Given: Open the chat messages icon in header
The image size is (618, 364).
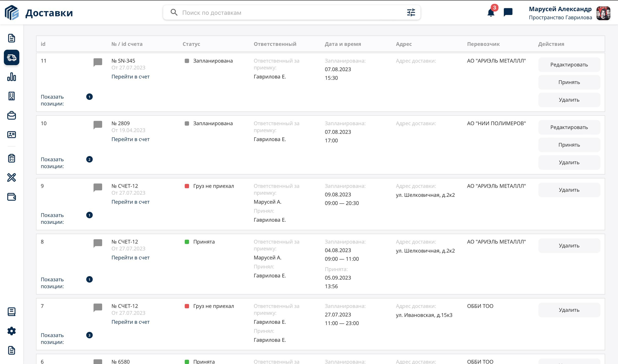Looking at the screenshot, I should point(508,12).
